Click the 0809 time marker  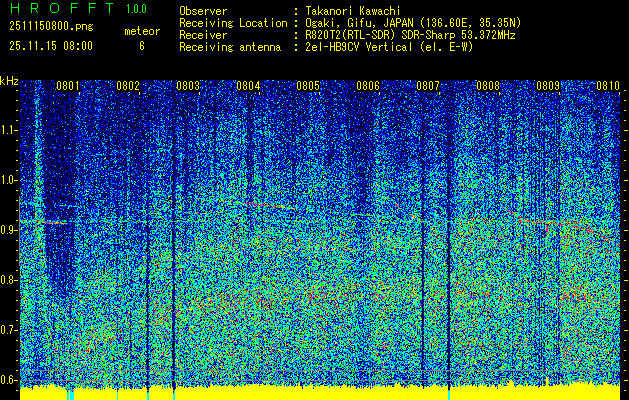(x=548, y=86)
